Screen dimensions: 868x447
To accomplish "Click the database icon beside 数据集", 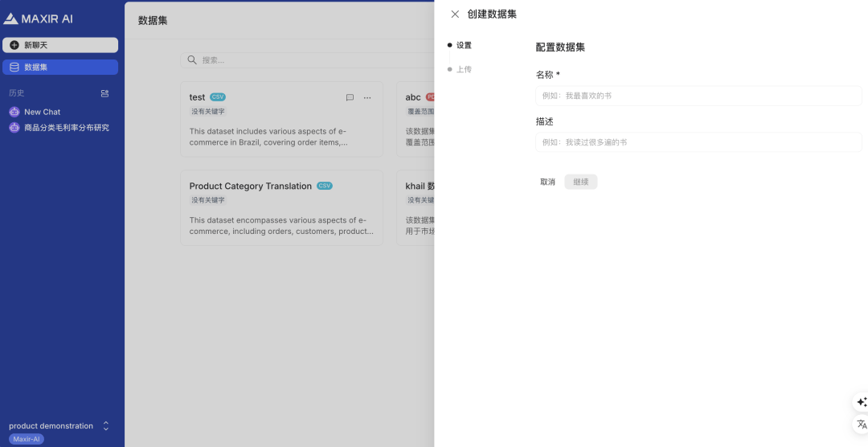I will click(14, 68).
